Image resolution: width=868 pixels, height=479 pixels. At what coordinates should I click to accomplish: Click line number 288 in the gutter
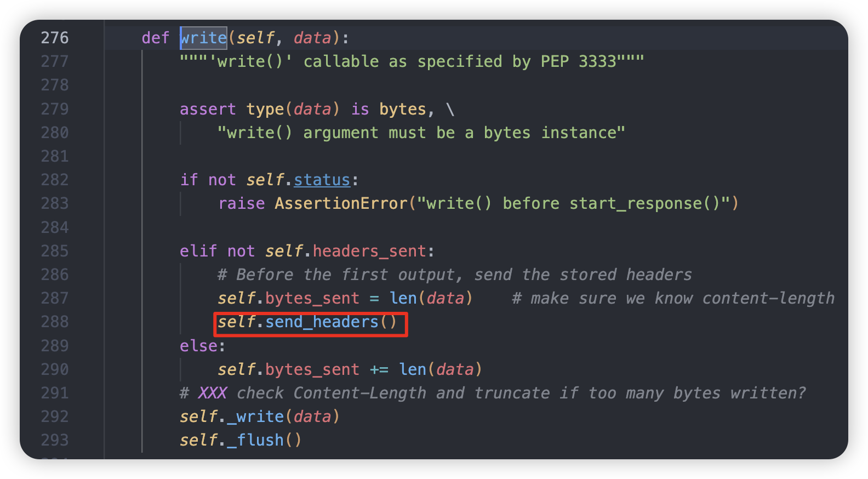click(x=55, y=322)
